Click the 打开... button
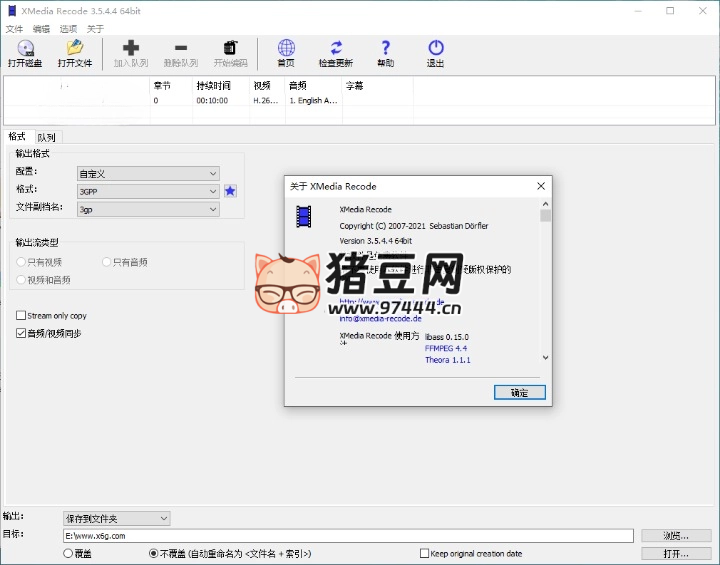720x565 pixels. [x=675, y=554]
